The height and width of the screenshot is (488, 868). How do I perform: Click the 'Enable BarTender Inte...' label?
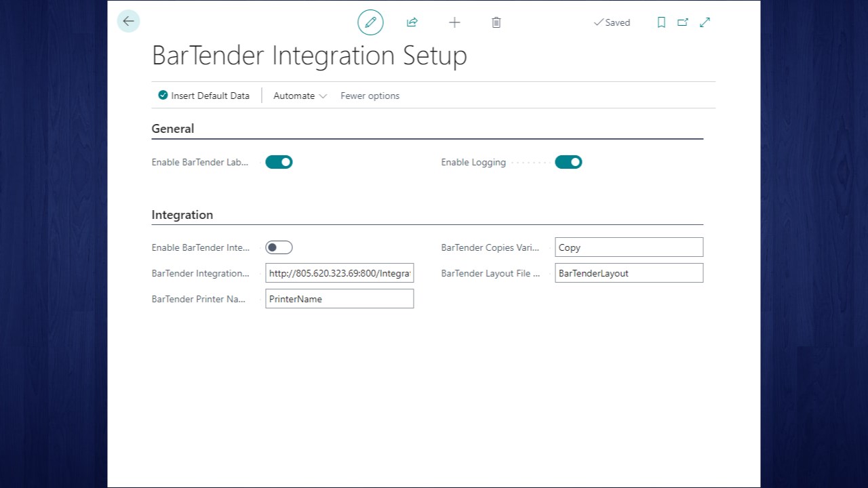coord(201,247)
